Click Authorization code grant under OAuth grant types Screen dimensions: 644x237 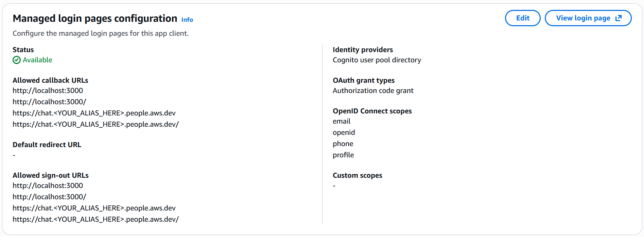pyautogui.click(x=373, y=91)
